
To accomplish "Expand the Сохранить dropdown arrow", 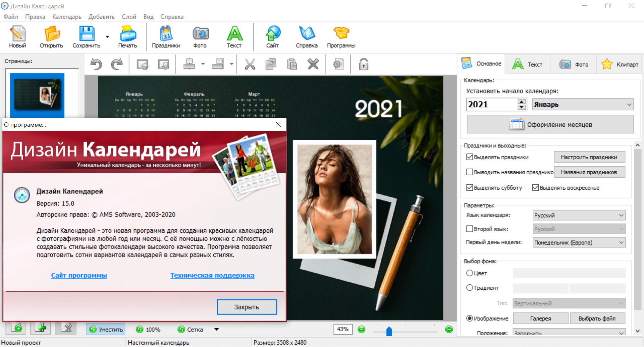I will click(x=107, y=37).
